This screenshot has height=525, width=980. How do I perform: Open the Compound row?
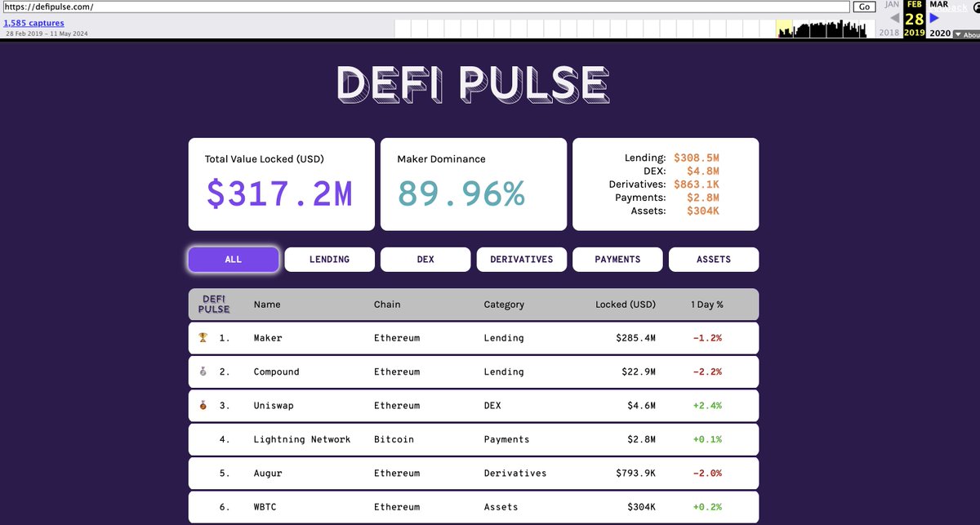pos(474,372)
